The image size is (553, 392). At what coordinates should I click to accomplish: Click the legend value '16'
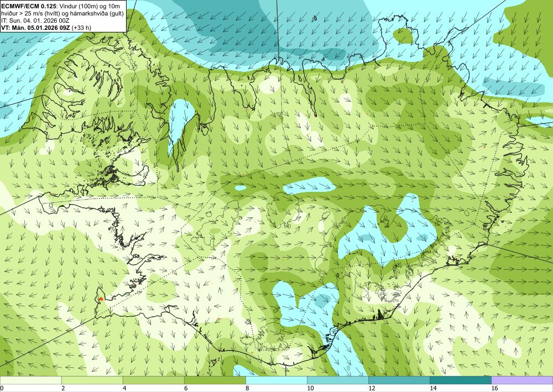[x=494, y=388]
